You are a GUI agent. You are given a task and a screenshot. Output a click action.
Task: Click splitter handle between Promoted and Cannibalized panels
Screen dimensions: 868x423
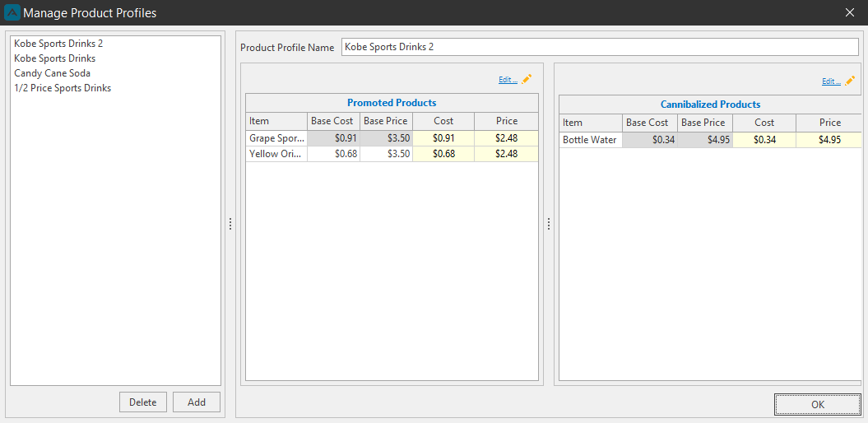(549, 224)
